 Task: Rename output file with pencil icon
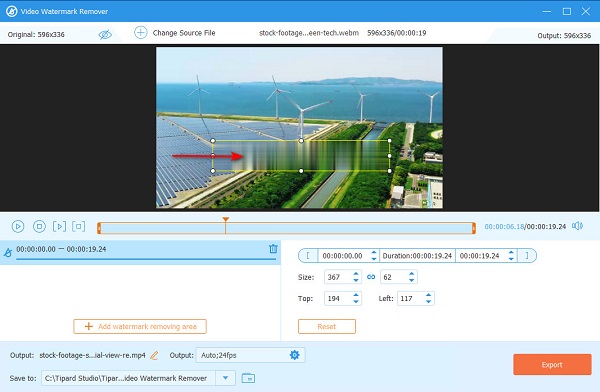coord(154,356)
